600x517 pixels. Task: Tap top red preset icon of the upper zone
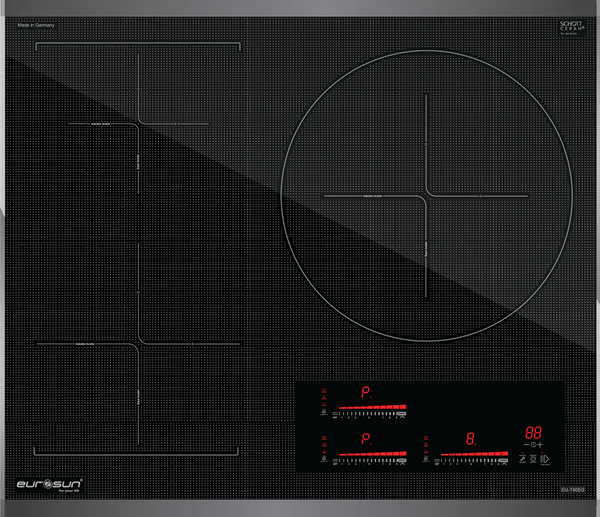click(x=324, y=391)
